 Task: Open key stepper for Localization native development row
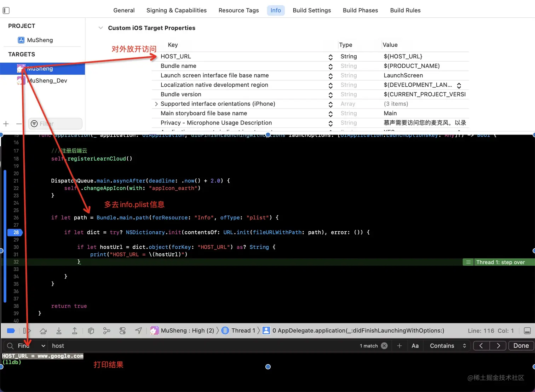coord(330,86)
